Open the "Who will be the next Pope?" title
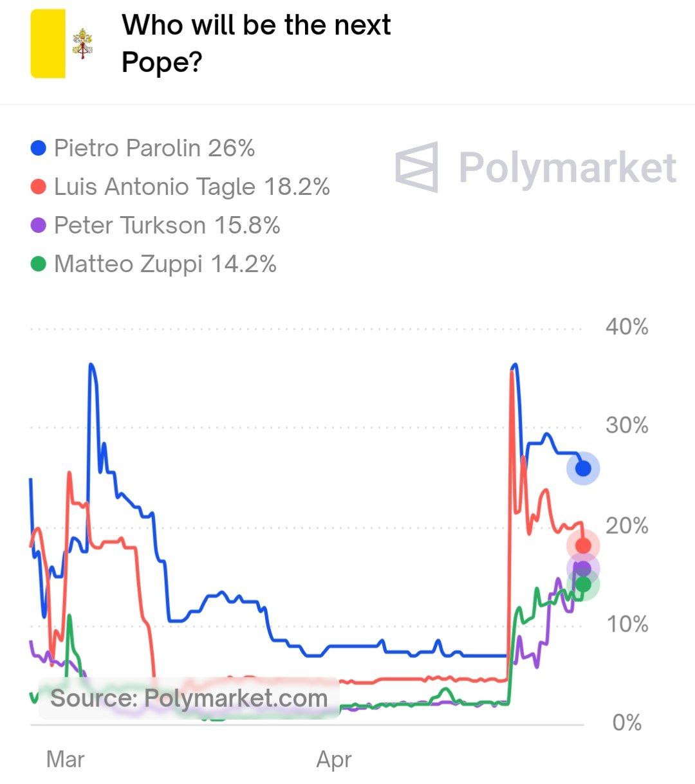695x784 pixels. (x=256, y=43)
